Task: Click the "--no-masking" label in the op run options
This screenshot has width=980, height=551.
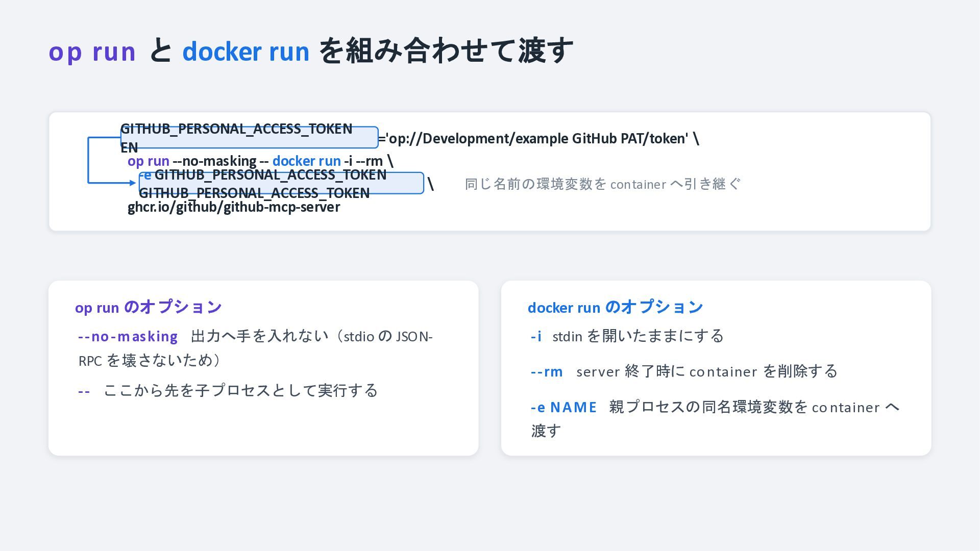Action: (x=128, y=337)
